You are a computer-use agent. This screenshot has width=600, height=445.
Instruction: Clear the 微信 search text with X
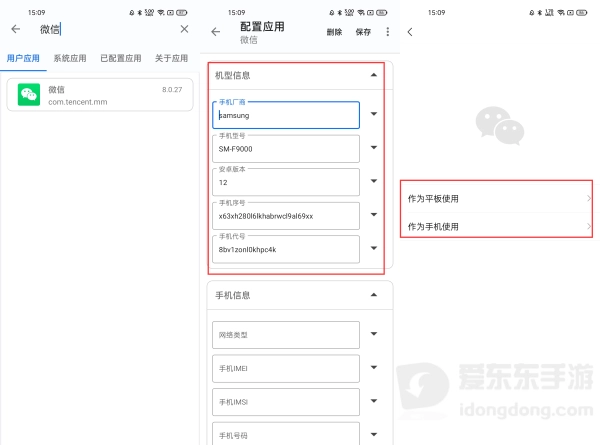click(x=184, y=29)
